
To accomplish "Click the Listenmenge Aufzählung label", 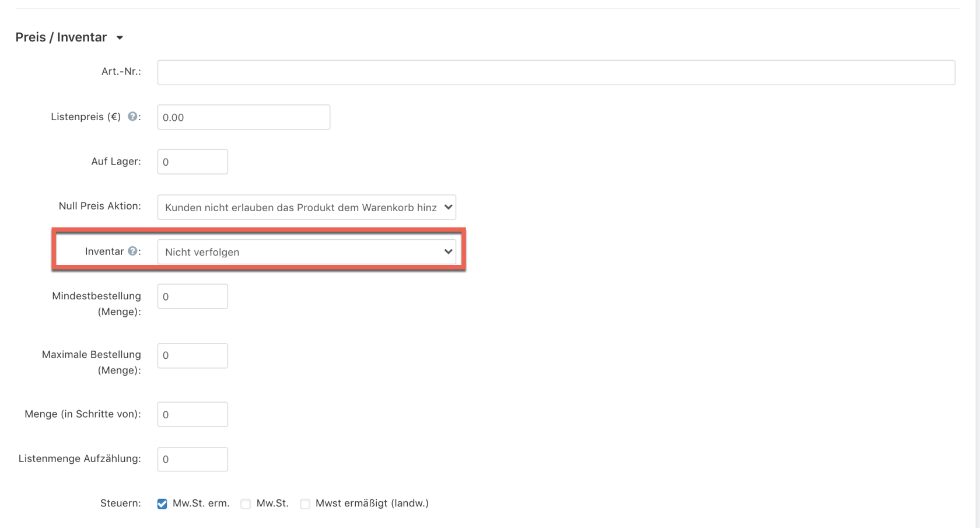I will 80,459.
